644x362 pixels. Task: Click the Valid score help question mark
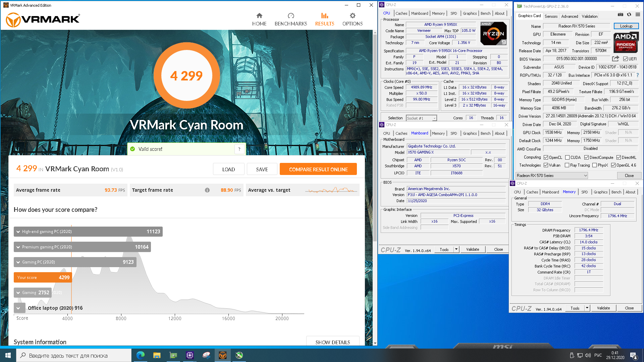coord(239,149)
